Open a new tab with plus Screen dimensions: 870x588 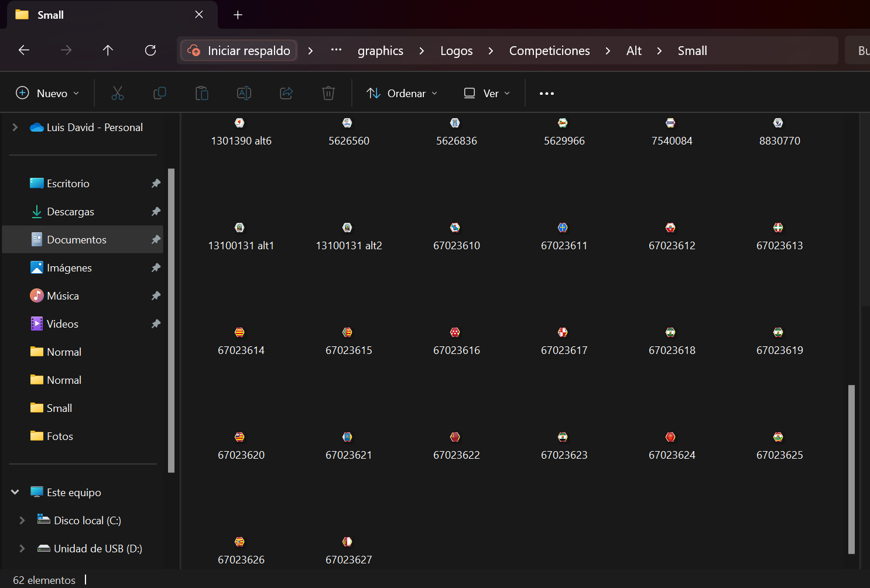tap(238, 15)
